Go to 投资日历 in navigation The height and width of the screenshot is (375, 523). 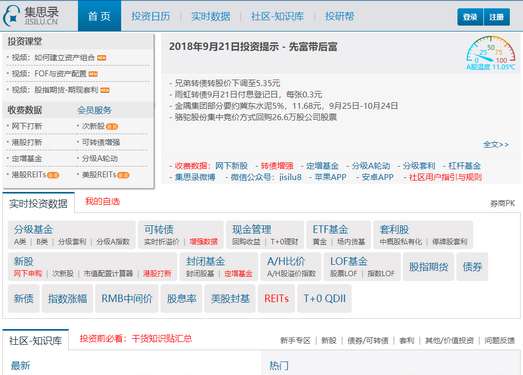click(151, 16)
